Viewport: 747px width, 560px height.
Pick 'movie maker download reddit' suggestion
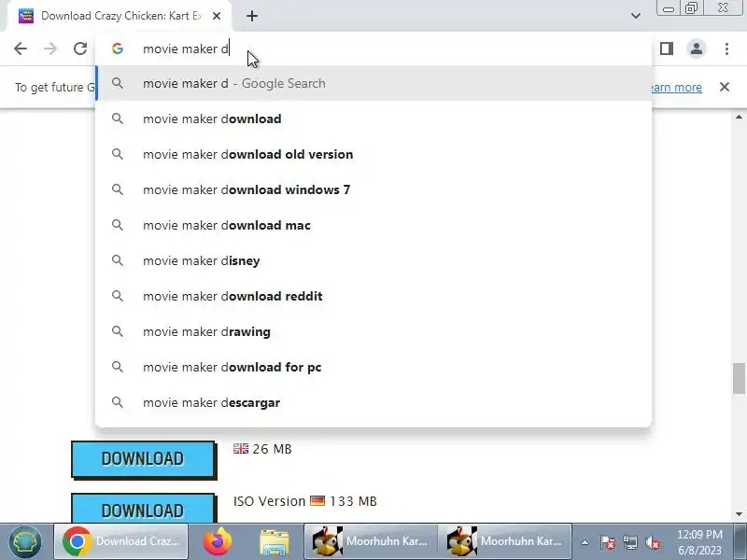[373, 296]
